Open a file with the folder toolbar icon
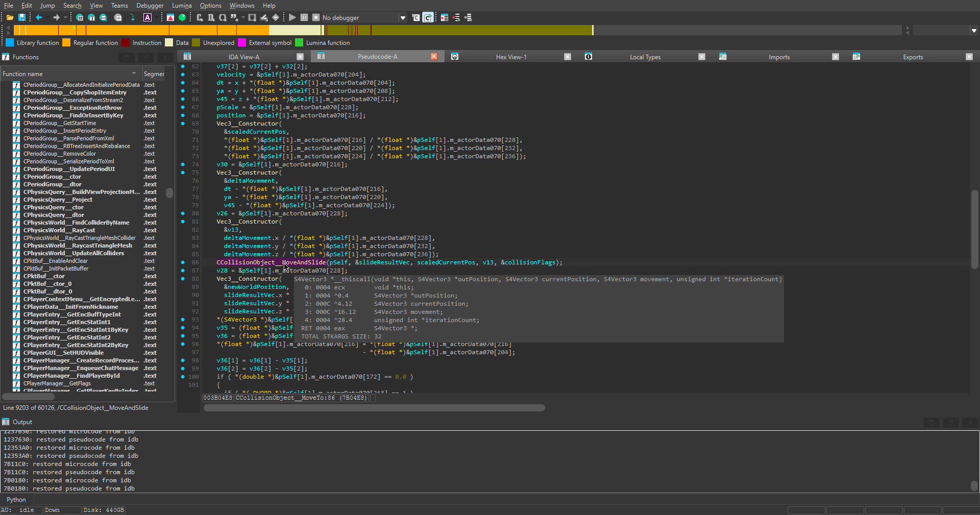Screen dimensions: 980x515 point(10,17)
